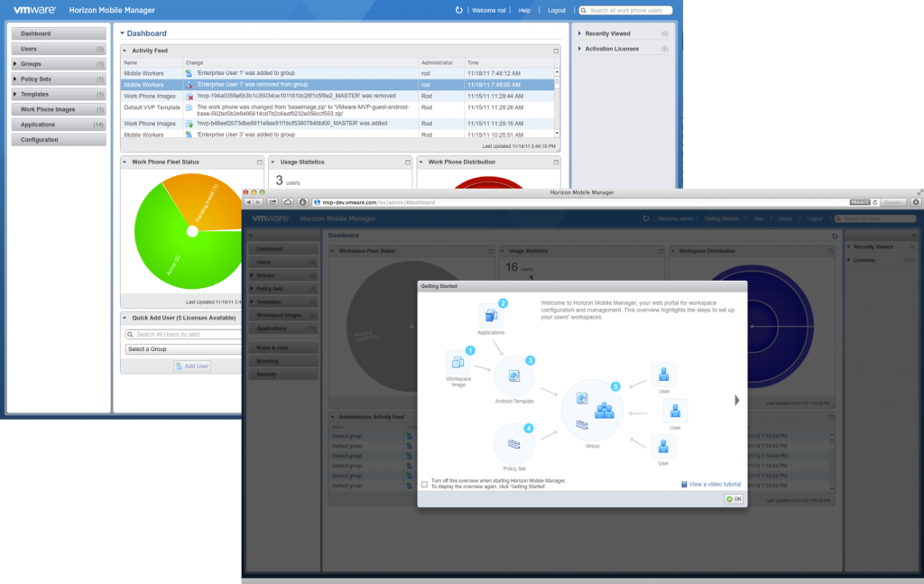Click the template icon in the Default VVP Template row
924x584 pixels.
(x=189, y=107)
